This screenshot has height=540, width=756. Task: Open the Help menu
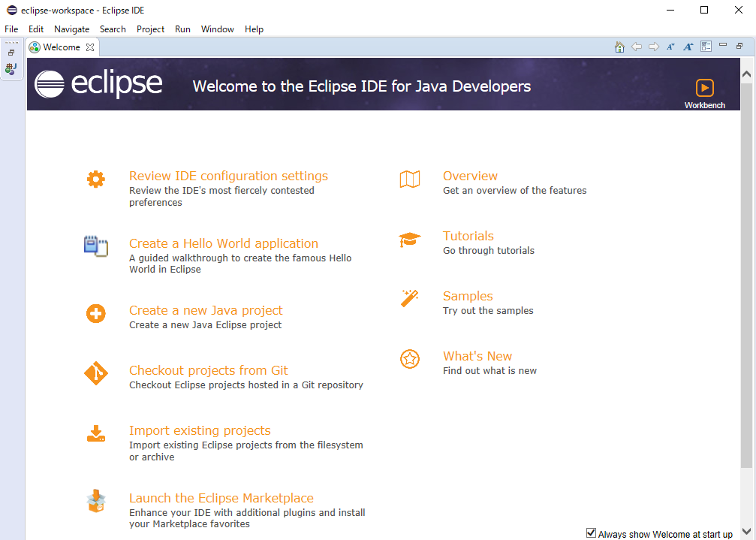(x=254, y=29)
